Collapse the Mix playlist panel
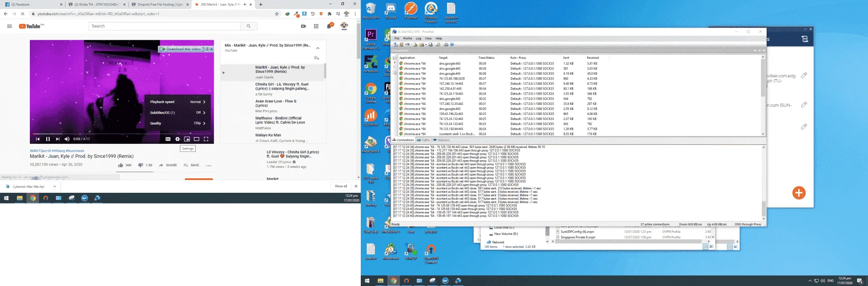 318,48
